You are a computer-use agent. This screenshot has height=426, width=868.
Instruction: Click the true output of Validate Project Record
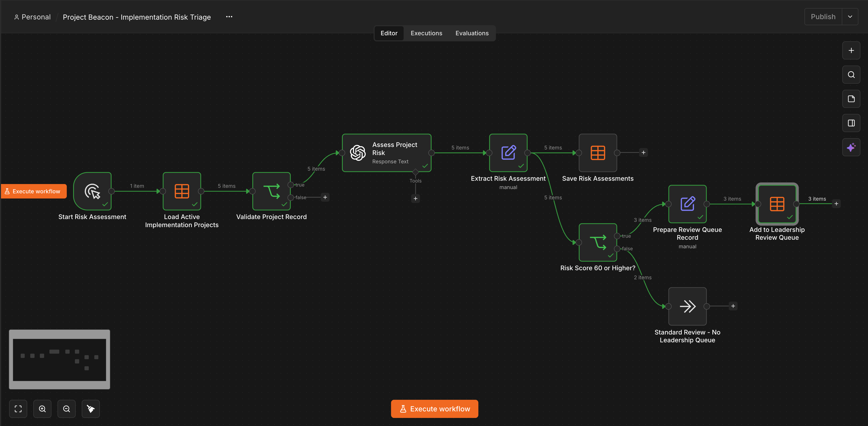pos(291,185)
